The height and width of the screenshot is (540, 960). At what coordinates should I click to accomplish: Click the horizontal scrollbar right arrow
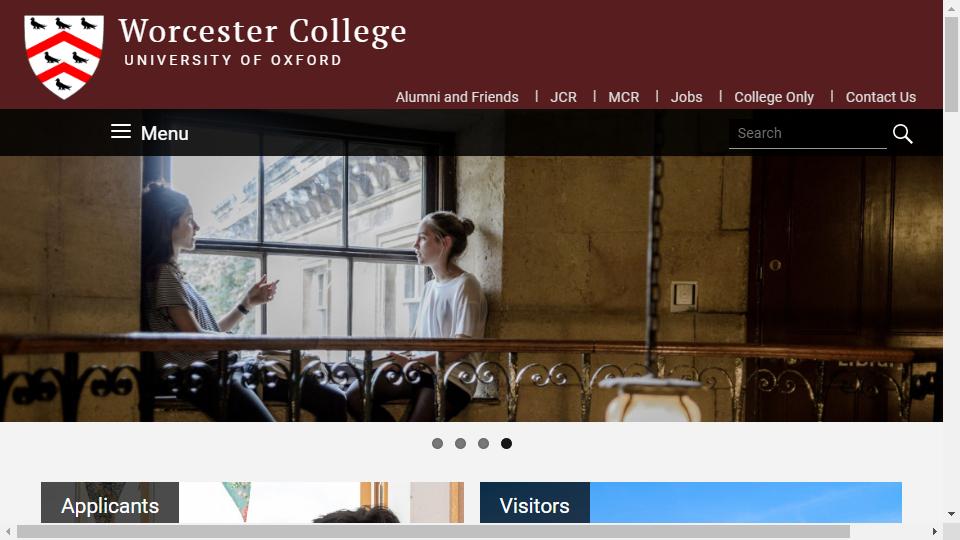coord(935,531)
